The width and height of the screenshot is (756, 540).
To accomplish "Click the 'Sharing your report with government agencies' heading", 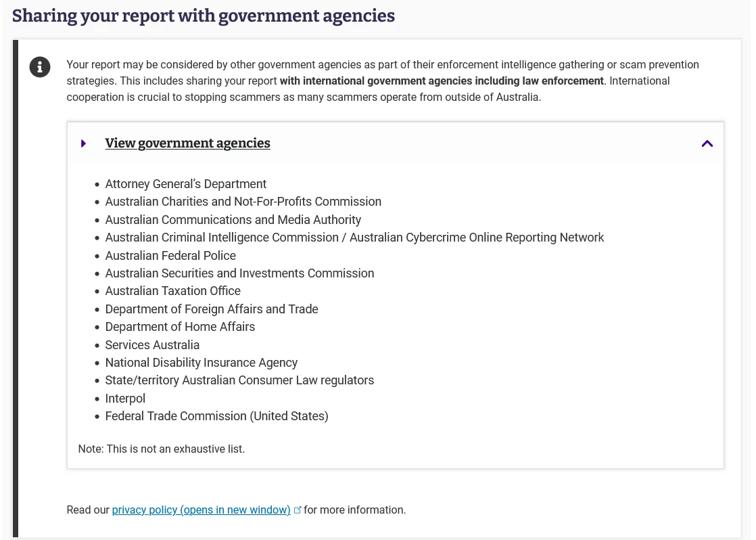I will point(204,16).
